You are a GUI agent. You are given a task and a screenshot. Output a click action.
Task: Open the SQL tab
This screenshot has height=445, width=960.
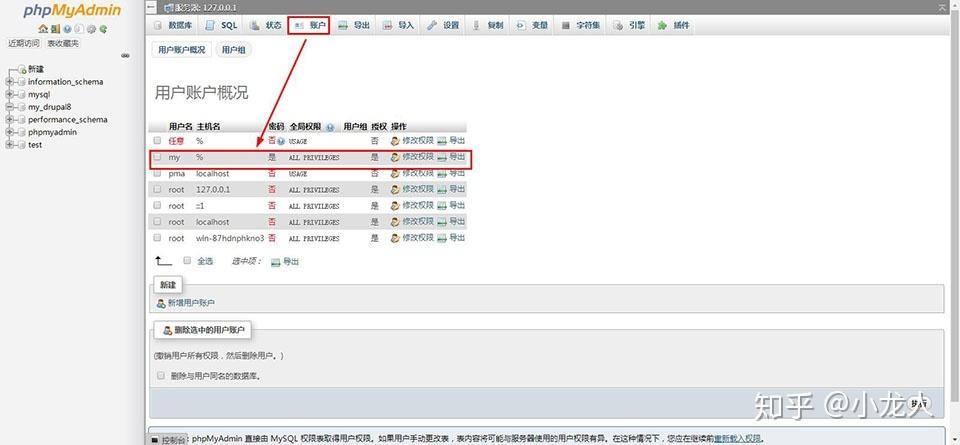click(222, 25)
